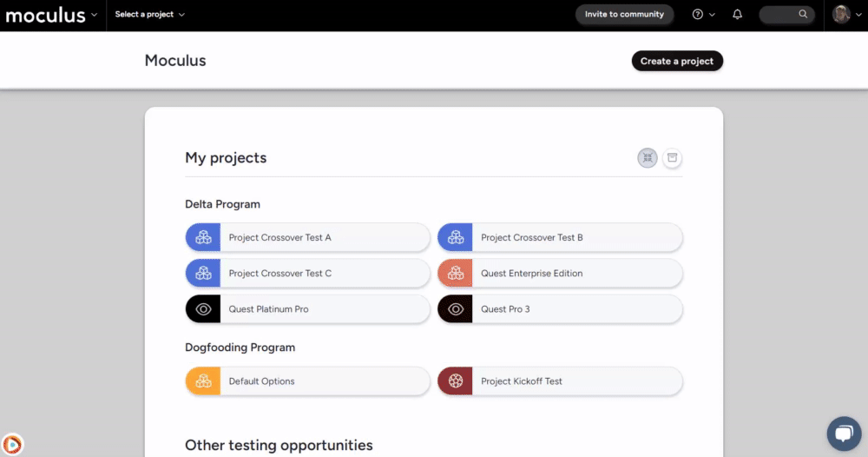The width and height of the screenshot is (868, 457).
Task: Click the Quest Enterprise Edition cubes icon
Action: pyautogui.click(x=456, y=274)
